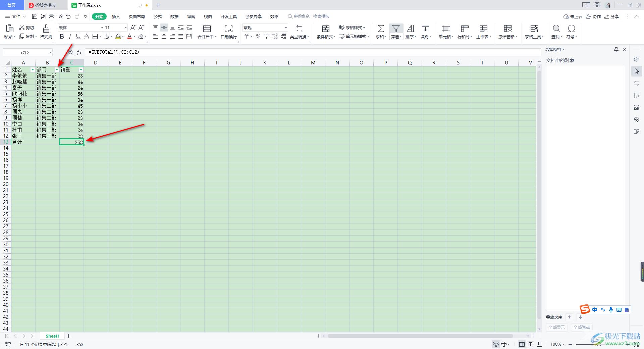
Task: Open the 部门 column filter dropdown
Action: (57, 69)
